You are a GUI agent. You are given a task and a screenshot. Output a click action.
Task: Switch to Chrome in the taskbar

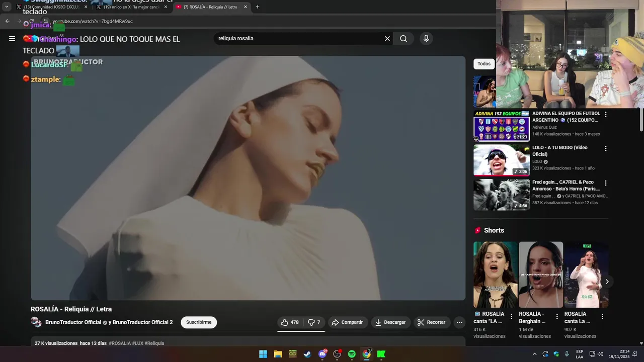[x=367, y=354]
